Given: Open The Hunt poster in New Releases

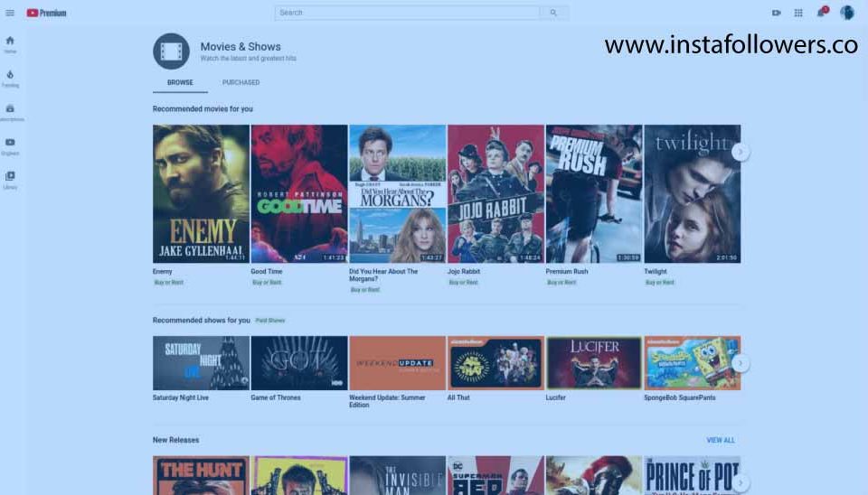Looking at the screenshot, I should coord(201,476).
